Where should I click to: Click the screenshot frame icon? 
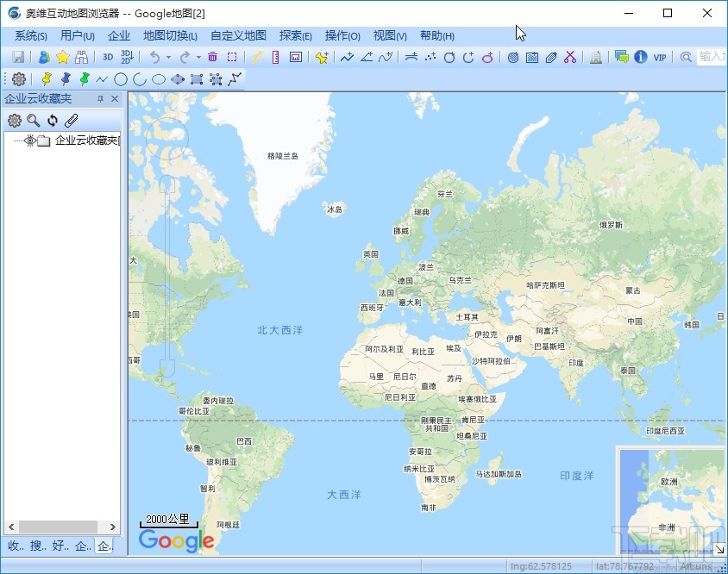tap(296, 57)
